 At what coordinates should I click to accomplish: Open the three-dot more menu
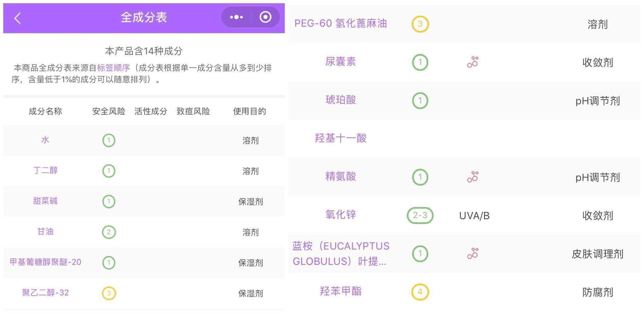click(236, 17)
